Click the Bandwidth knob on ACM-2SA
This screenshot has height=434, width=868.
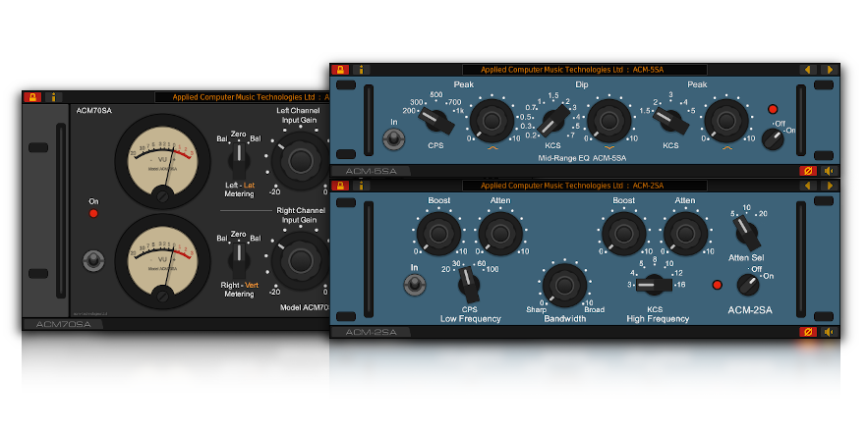[x=564, y=285]
